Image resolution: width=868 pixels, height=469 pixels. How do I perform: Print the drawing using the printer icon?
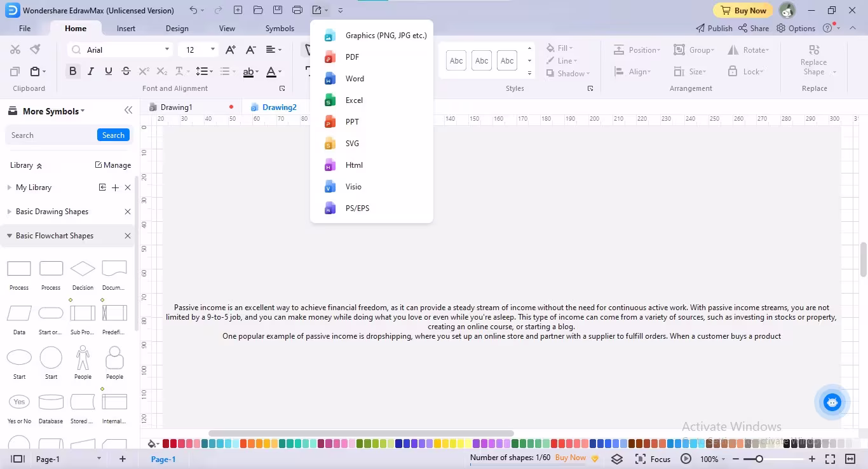pyautogui.click(x=297, y=10)
